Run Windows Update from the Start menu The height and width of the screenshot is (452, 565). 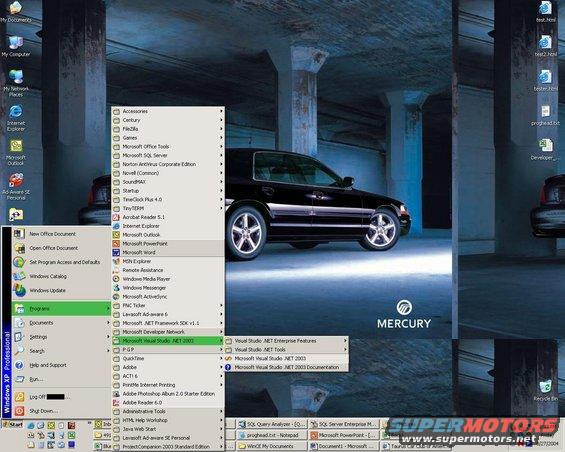pyautogui.click(x=61, y=290)
